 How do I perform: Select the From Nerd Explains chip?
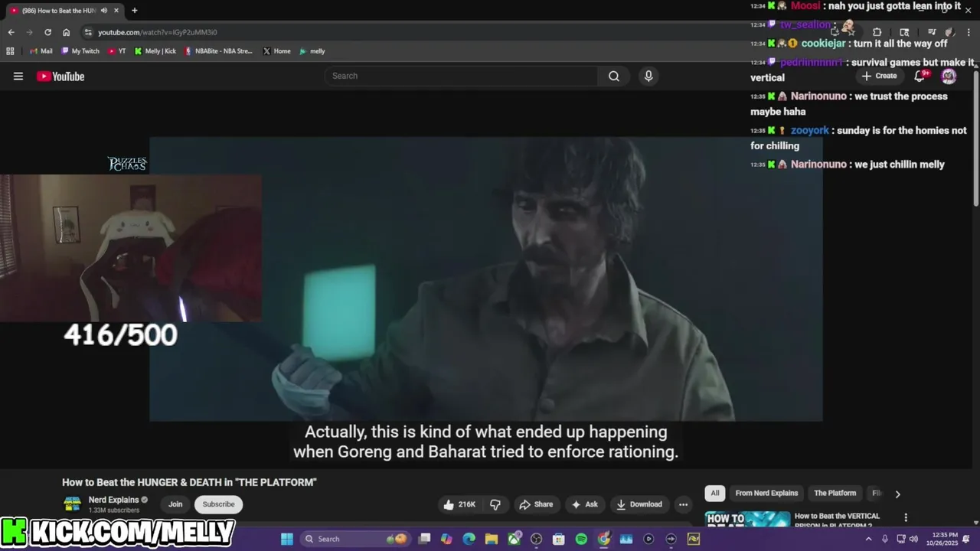pyautogui.click(x=766, y=493)
